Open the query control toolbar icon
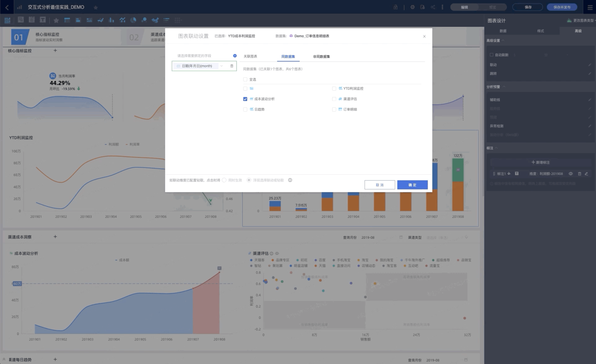This screenshot has width=596, height=364. [x=21, y=20]
